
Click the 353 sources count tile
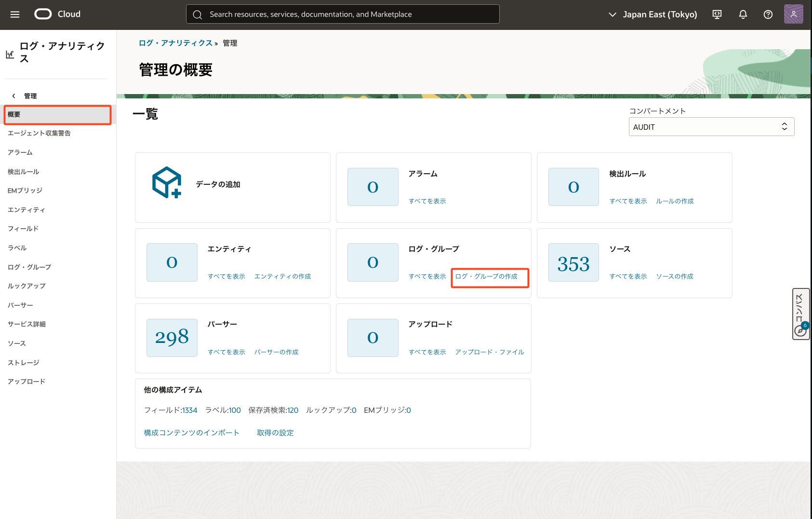pos(573,263)
